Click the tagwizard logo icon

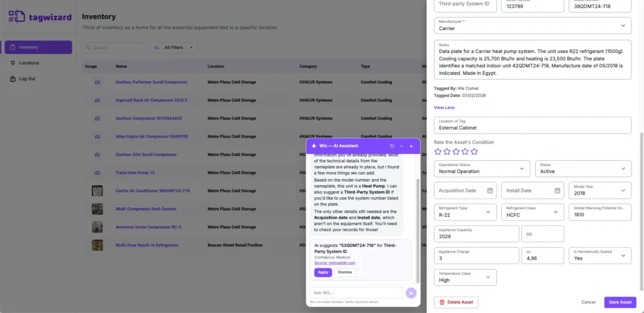click(16, 16)
